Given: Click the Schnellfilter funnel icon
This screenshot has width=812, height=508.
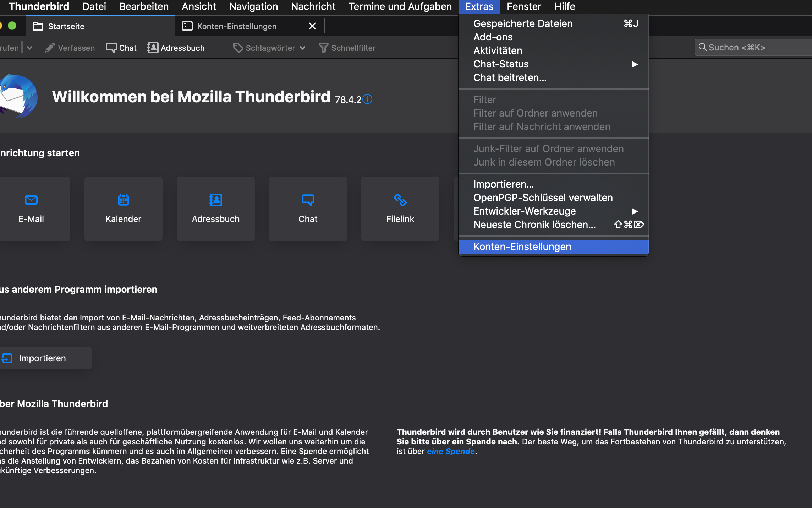Looking at the screenshot, I should (x=323, y=48).
